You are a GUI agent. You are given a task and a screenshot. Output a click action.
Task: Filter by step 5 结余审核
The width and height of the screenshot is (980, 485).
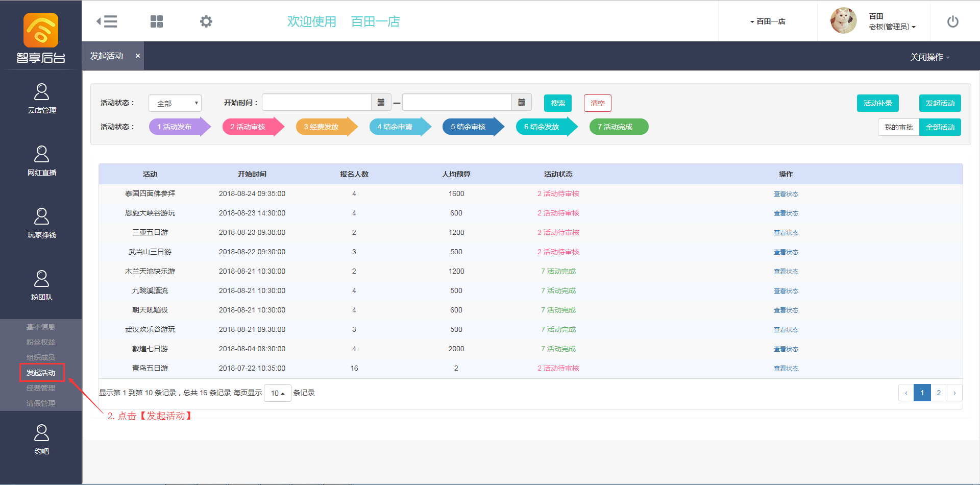pos(474,127)
